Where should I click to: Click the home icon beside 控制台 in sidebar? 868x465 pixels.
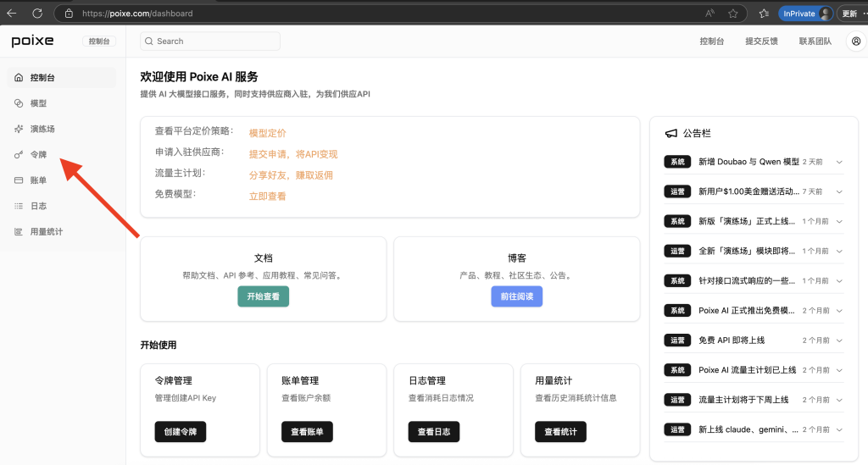pos(19,77)
